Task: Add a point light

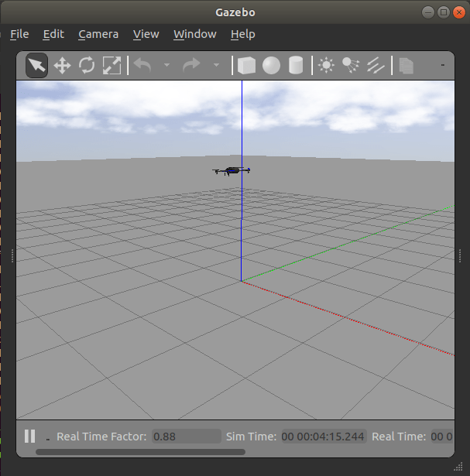Action: pyautogui.click(x=327, y=65)
